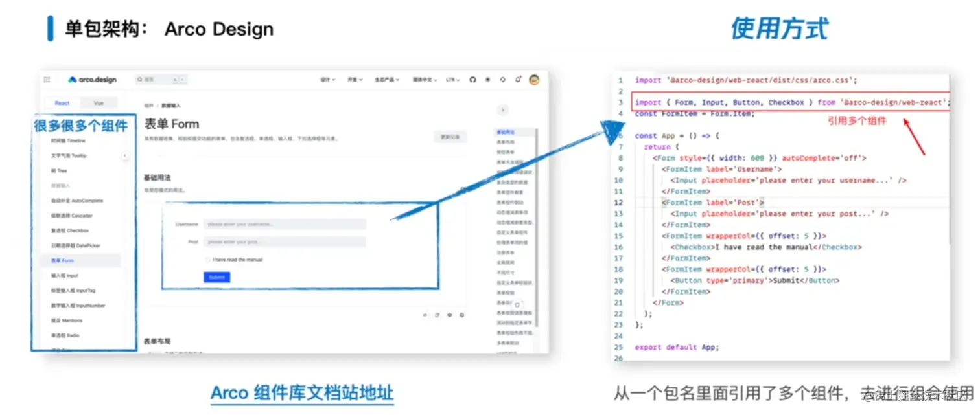The width and height of the screenshot is (980, 415).
Task: Select 自动补全 AutoComplete in sidebar
Action: [x=77, y=201]
